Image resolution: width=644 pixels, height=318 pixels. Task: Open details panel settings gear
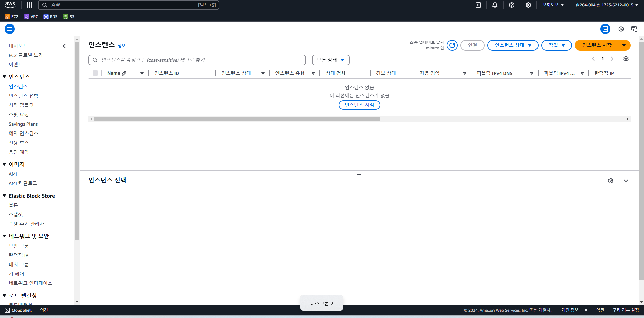coord(611,181)
